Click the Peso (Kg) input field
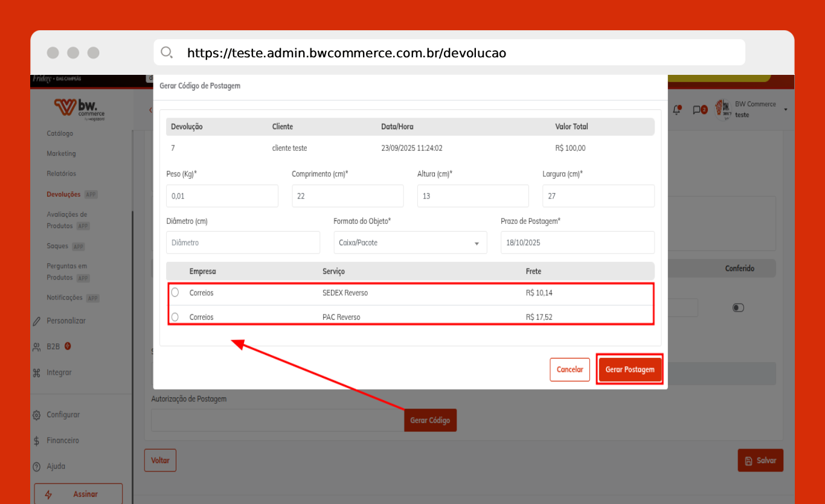The image size is (825, 504). point(222,196)
